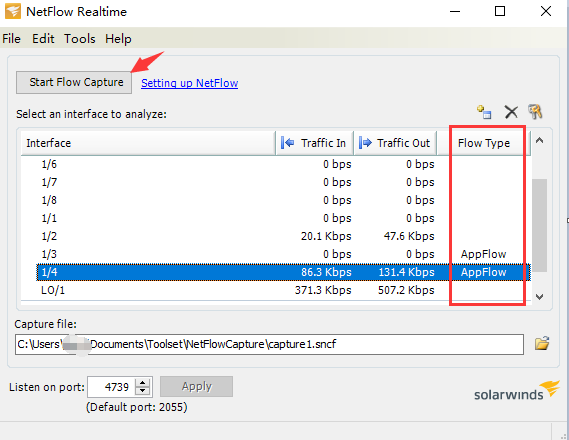Click the 507.2 Kbps traffic out value
This screenshot has height=440, width=569.
(x=406, y=290)
